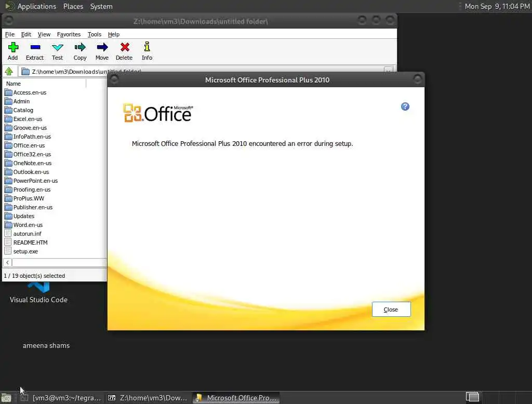Viewport: 532px width, 404px height.
Task: Open the address path dropdown arrow
Action: pos(388,70)
